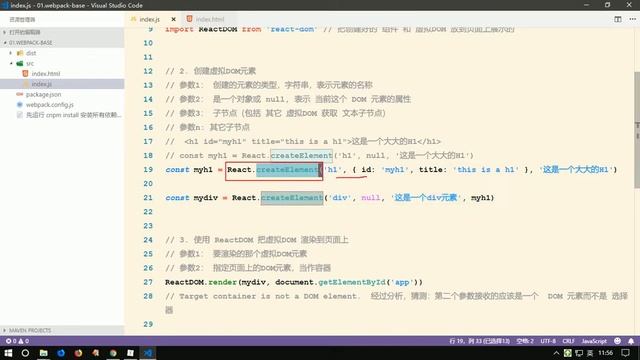Click the HTML icon beside index.html in explorer
This screenshot has width=640, height=360.
(x=25, y=73)
